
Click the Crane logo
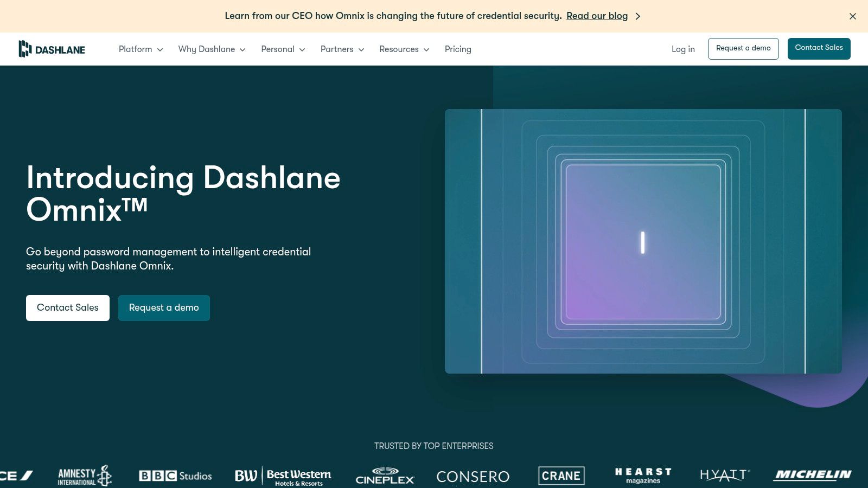[x=561, y=476]
